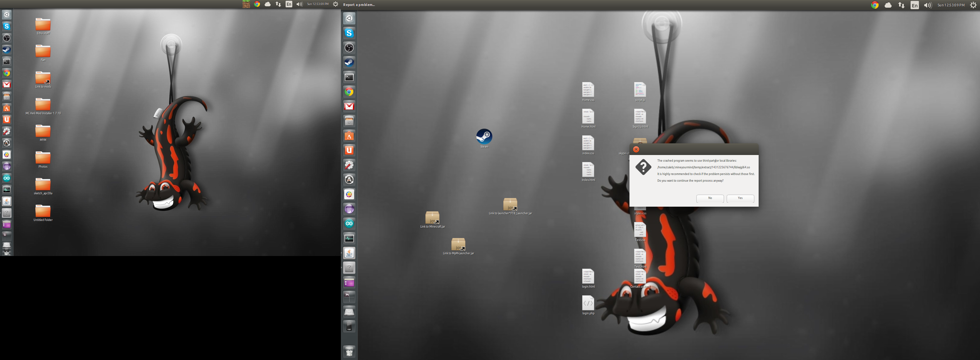Select the 'MYM' desktop folder
The width and height of the screenshot is (980, 360).
coord(43,133)
